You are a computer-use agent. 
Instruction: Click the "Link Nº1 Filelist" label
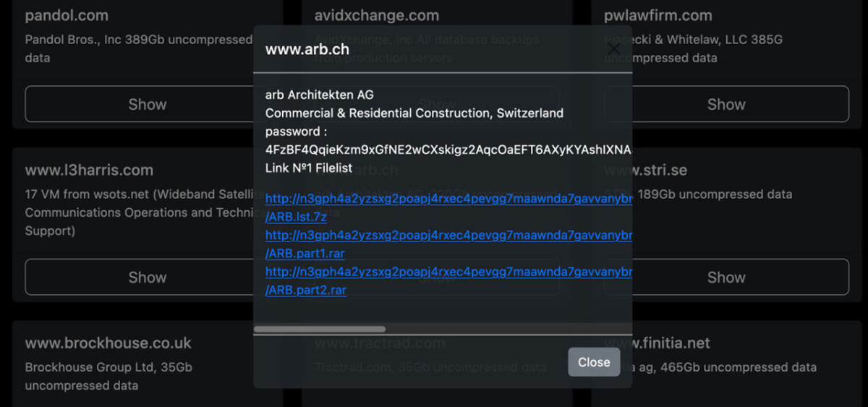pos(309,168)
